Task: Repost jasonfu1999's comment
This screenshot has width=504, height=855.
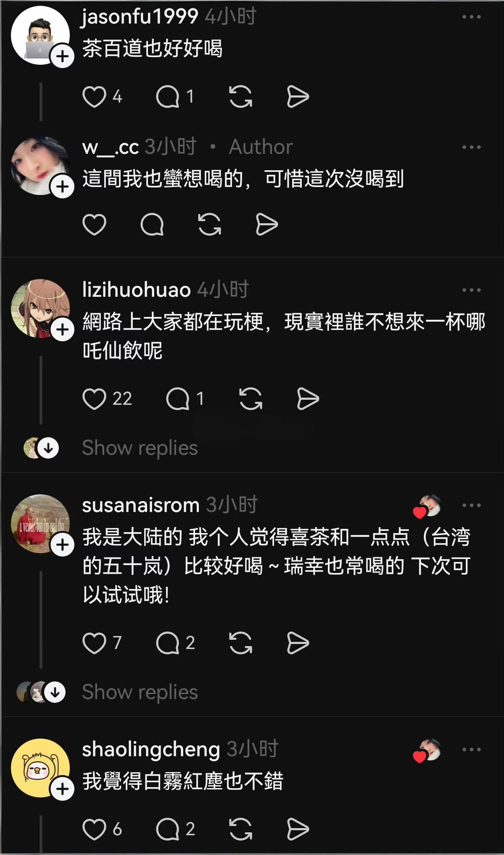Action: point(241,97)
